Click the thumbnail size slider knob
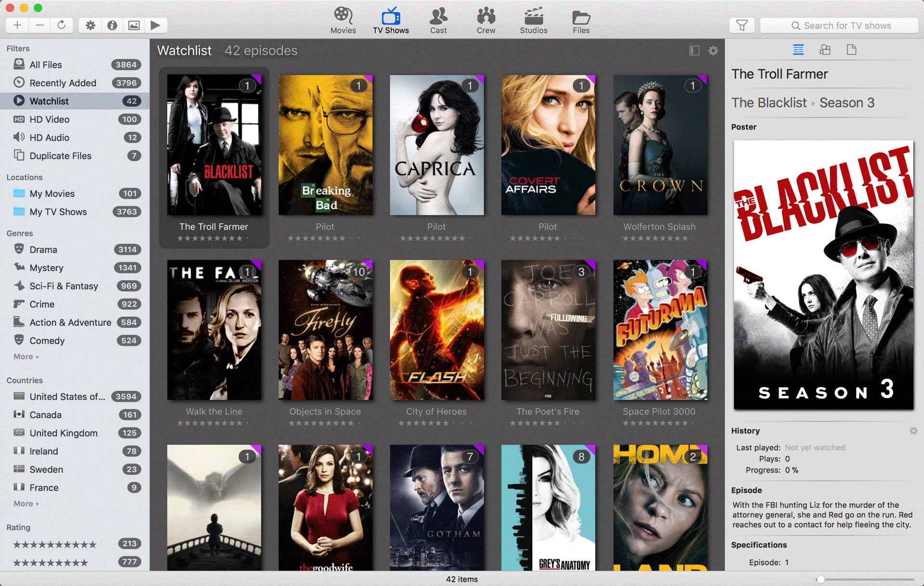This screenshot has width=924, height=586. click(821, 579)
